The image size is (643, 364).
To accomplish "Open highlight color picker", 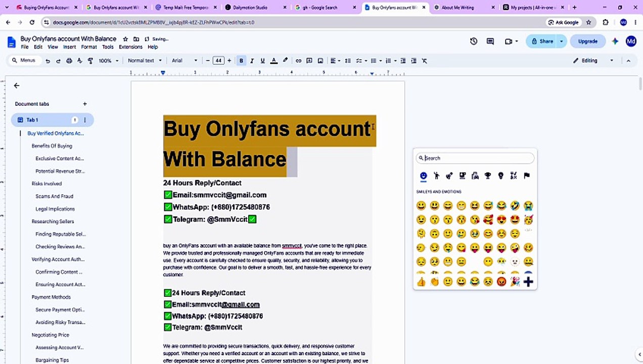I will tap(285, 61).
